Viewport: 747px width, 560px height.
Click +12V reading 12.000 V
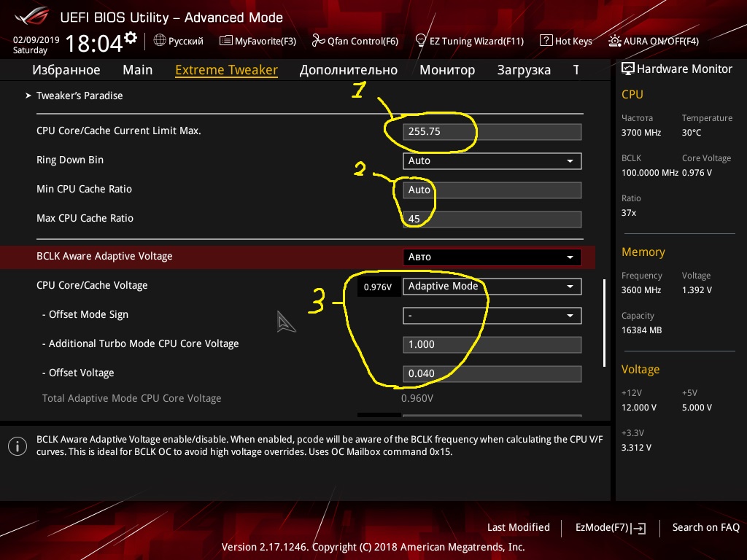pos(639,408)
